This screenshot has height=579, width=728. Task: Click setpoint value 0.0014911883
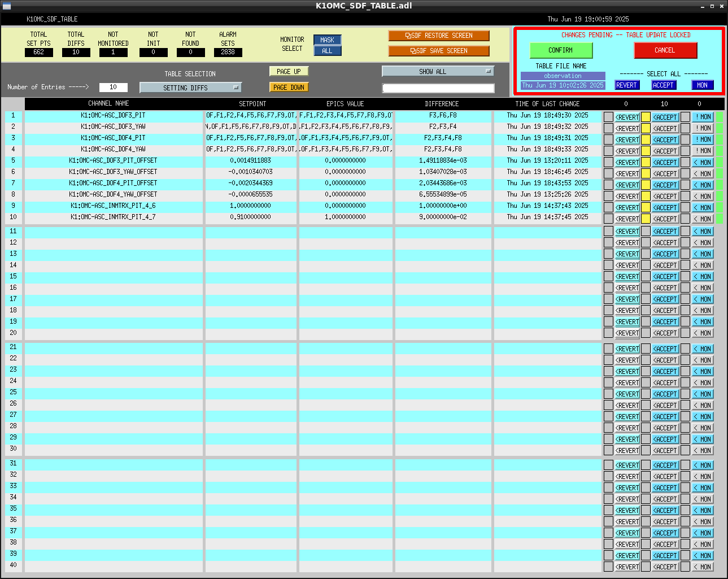coord(250,160)
